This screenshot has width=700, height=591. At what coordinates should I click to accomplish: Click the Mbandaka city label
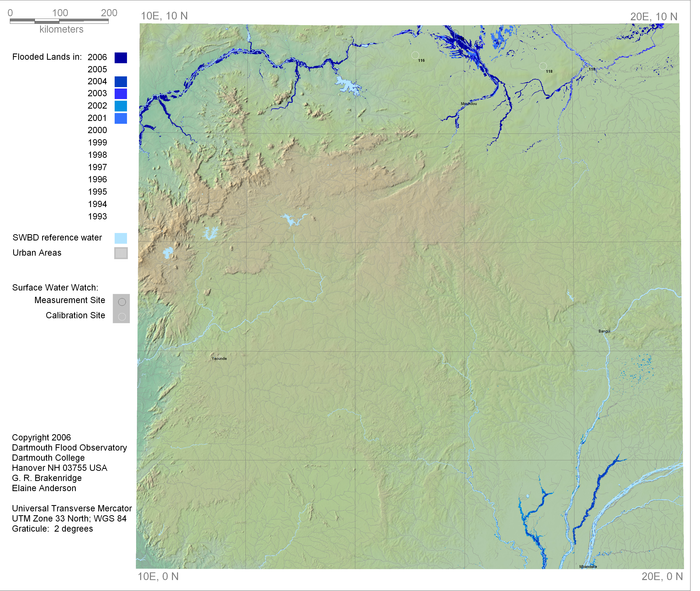[588, 566]
